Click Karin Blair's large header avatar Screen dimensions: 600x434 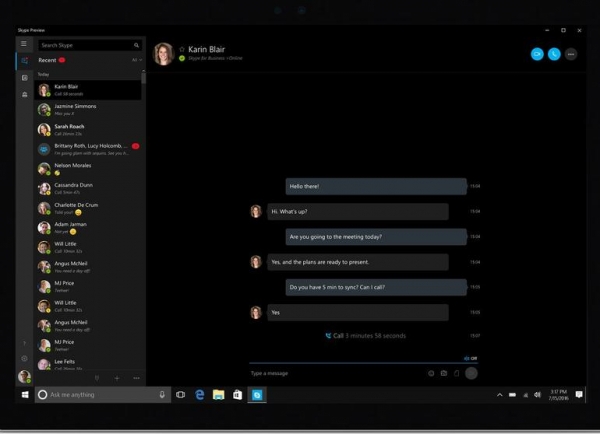(164, 54)
